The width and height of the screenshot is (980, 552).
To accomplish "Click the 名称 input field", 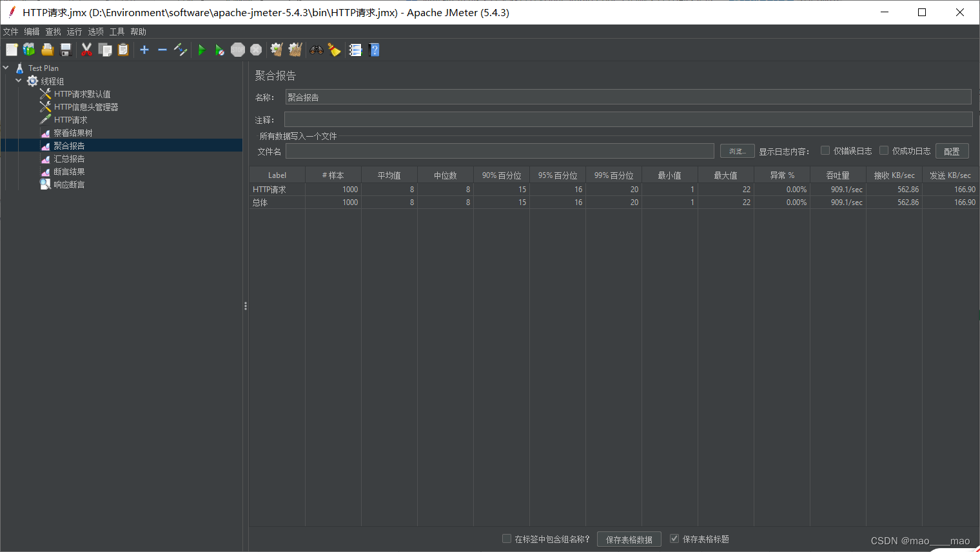I will coord(628,97).
